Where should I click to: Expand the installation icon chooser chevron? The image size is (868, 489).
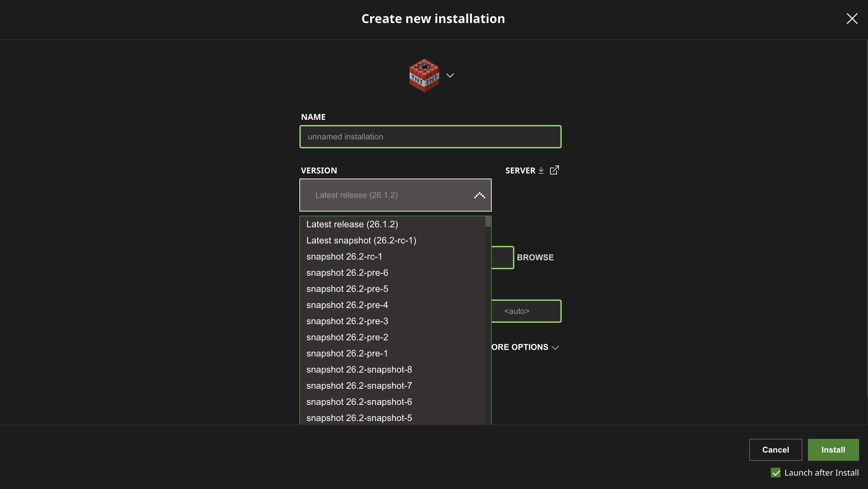click(x=450, y=76)
